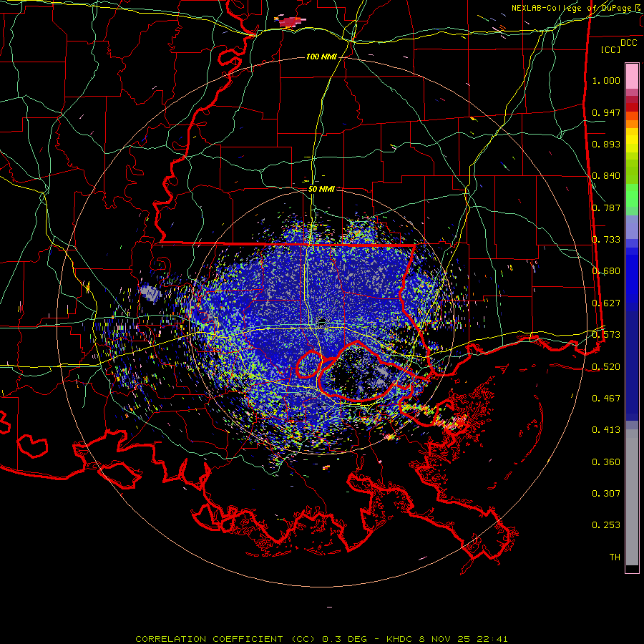Select the 0.733 scale value

point(606,240)
